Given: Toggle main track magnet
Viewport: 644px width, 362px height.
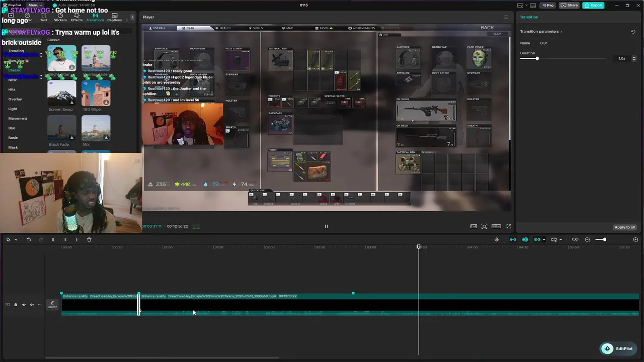Looking at the screenshot, I should (513, 240).
